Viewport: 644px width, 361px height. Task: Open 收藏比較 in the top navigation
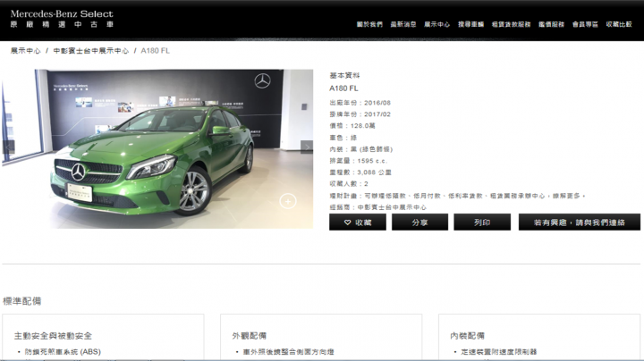pyautogui.click(x=619, y=25)
